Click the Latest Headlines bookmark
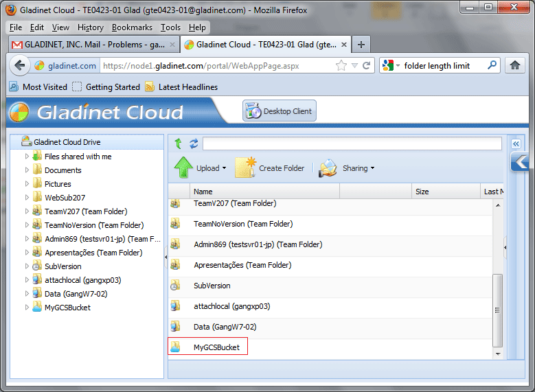 (x=181, y=87)
